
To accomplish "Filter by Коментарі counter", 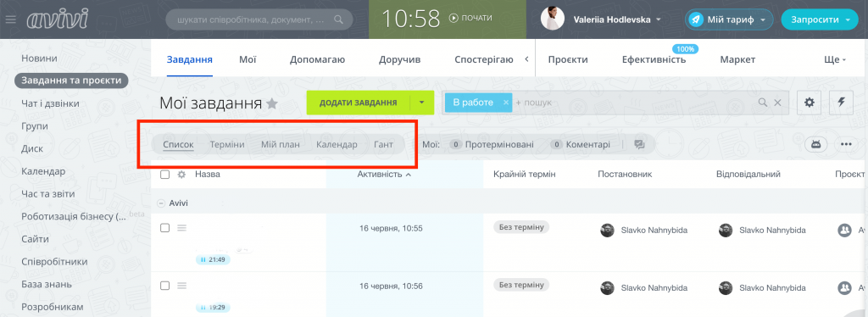I will (x=580, y=145).
